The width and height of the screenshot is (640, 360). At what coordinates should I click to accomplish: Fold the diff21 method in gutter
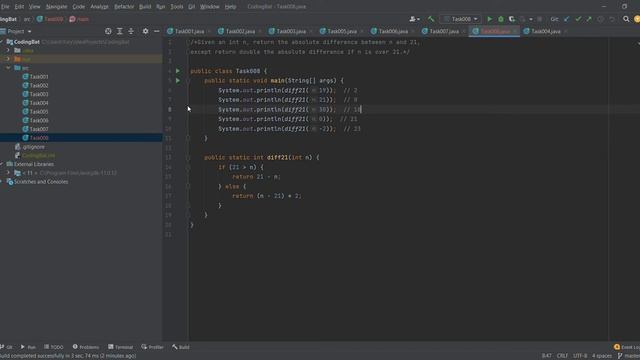point(188,158)
